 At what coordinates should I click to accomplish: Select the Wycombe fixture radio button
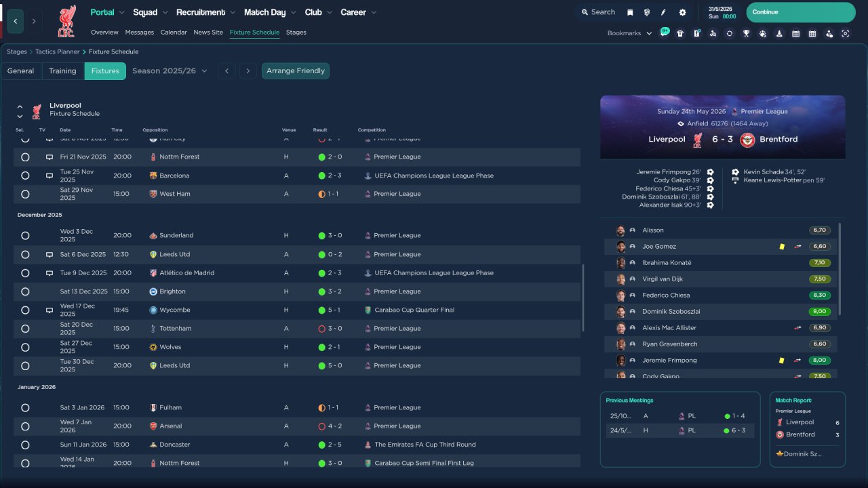25,310
